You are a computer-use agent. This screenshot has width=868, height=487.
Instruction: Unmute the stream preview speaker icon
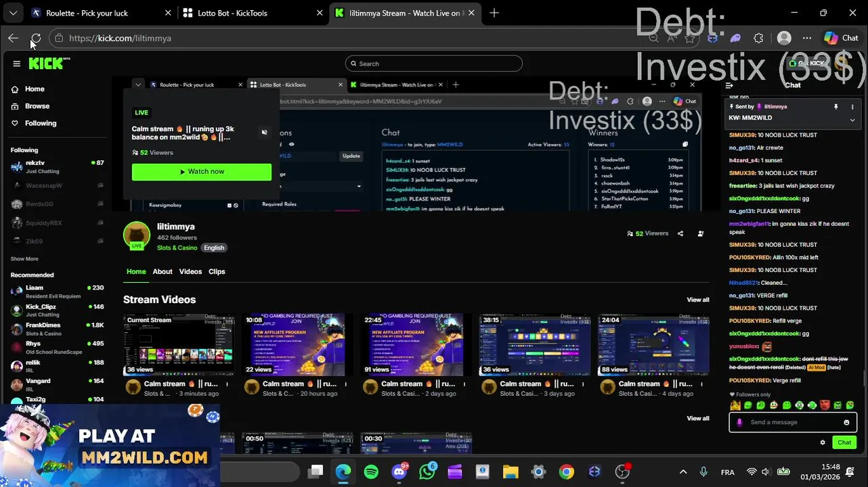pyautogui.click(x=264, y=133)
